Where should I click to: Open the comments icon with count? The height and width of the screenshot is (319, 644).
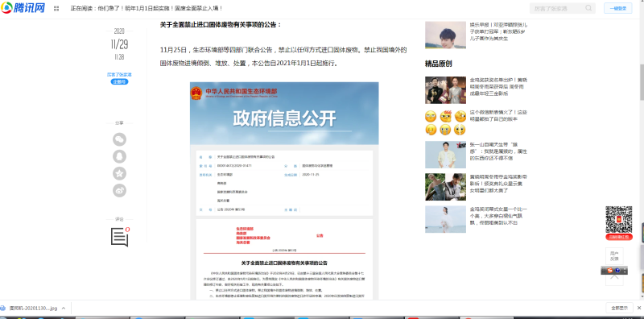pyautogui.click(x=120, y=237)
